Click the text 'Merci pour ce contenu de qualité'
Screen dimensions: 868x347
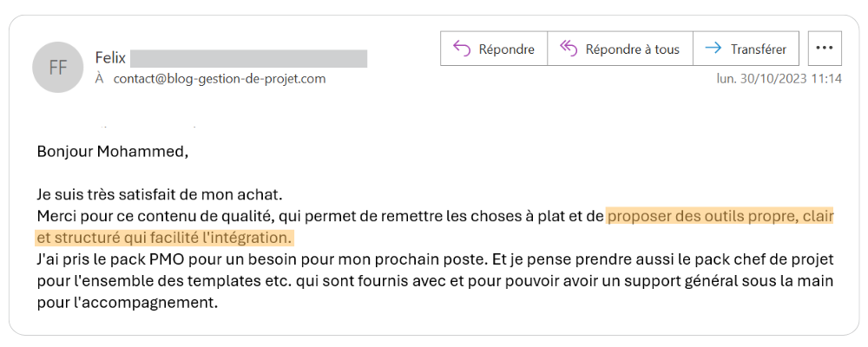(x=152, y=216)
